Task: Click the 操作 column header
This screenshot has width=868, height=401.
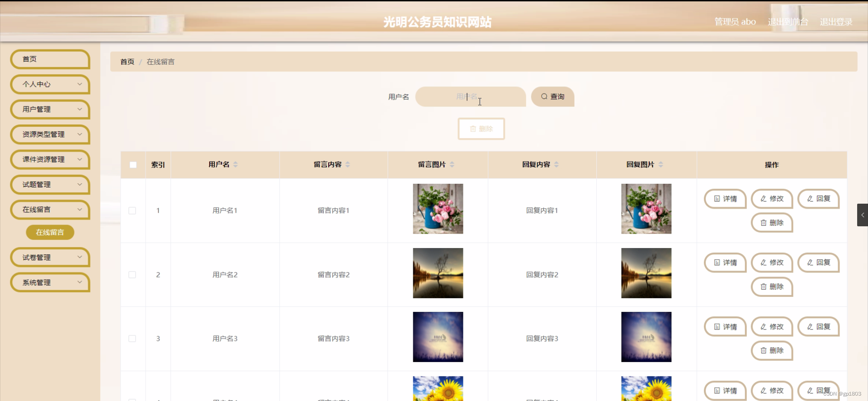Action: click(x=772, y=165)
